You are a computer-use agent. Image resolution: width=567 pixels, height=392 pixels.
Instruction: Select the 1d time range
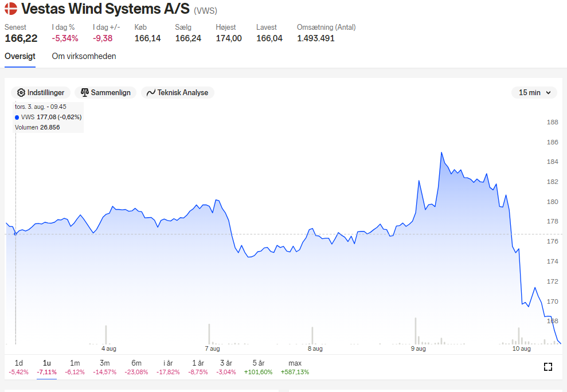click(18, 367)
